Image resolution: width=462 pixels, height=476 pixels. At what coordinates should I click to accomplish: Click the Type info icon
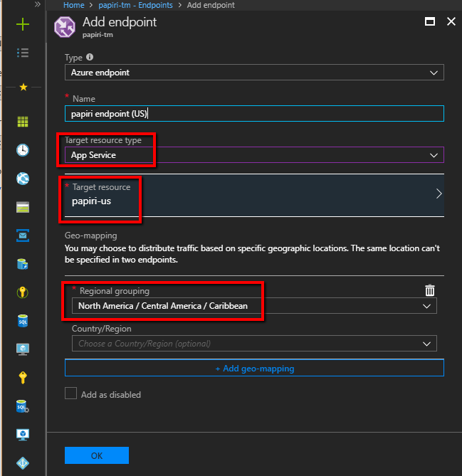90,57
